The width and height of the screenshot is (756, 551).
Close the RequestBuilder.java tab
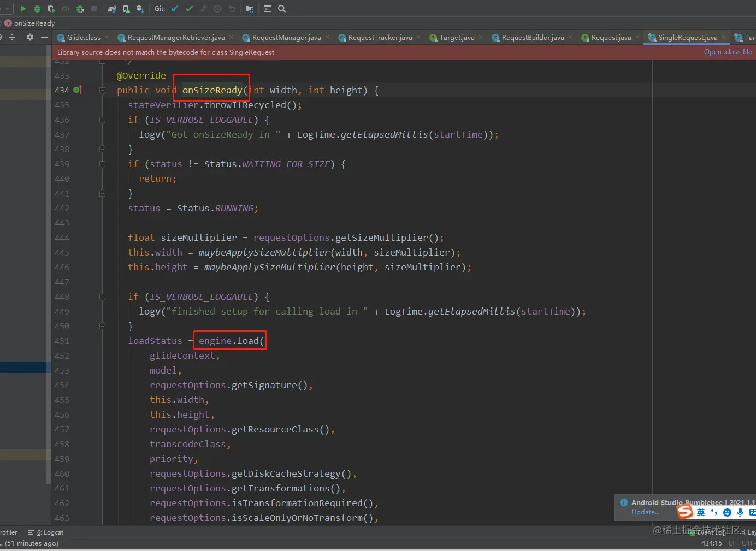pos(570,37)
